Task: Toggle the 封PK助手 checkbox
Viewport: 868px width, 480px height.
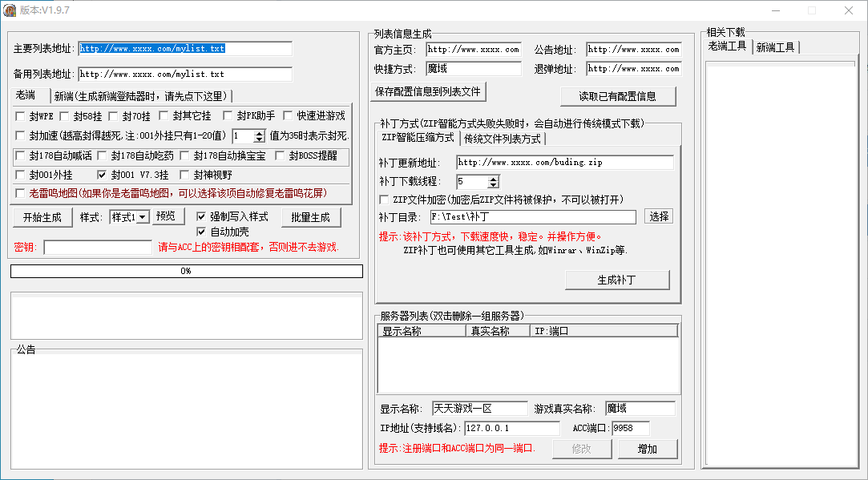Action: pyautogui.click(x=228, y=115)
